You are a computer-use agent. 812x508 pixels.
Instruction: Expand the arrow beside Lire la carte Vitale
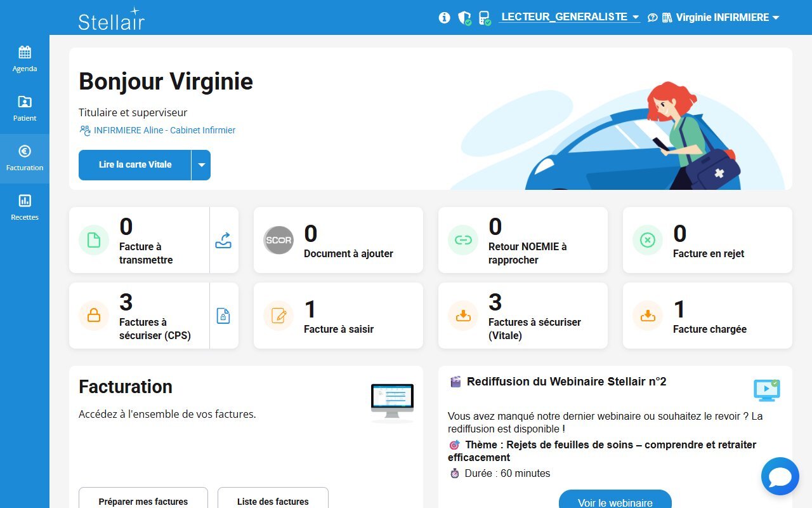click(x=201, y=165)
